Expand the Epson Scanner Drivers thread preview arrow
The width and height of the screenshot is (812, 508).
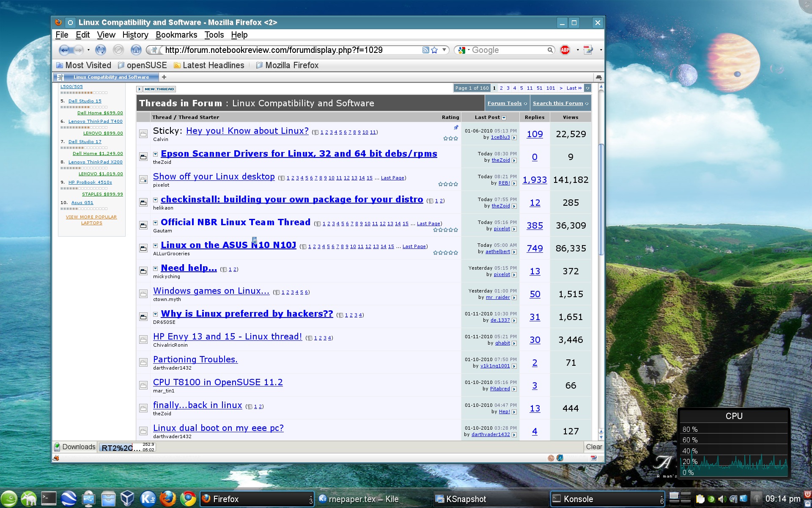(155, 154)
